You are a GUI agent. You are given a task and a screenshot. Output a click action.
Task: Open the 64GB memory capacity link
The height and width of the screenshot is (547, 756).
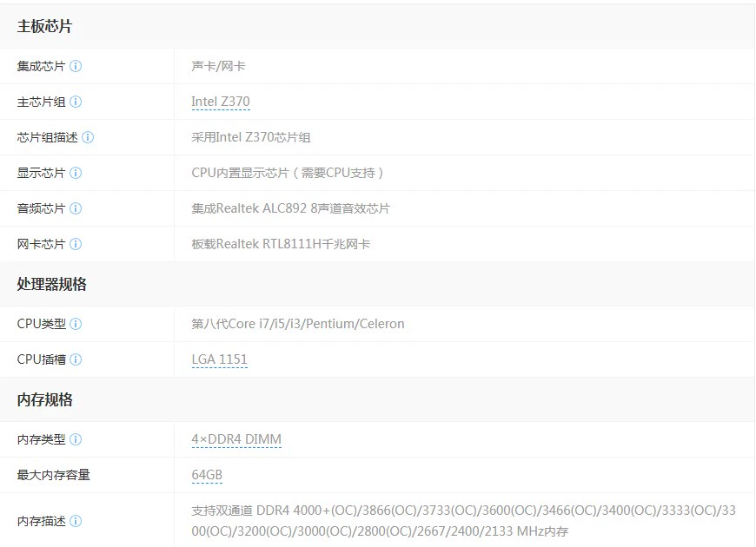[x=207, y=475]
